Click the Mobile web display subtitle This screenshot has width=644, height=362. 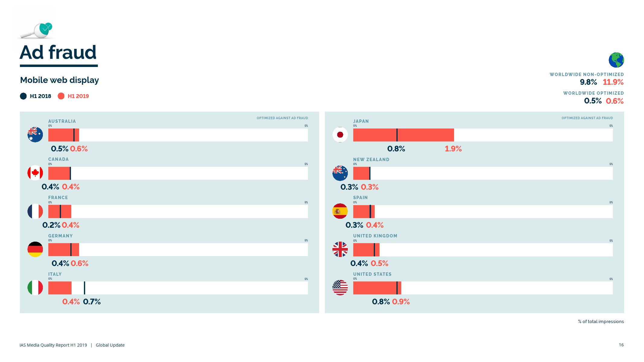59,80
